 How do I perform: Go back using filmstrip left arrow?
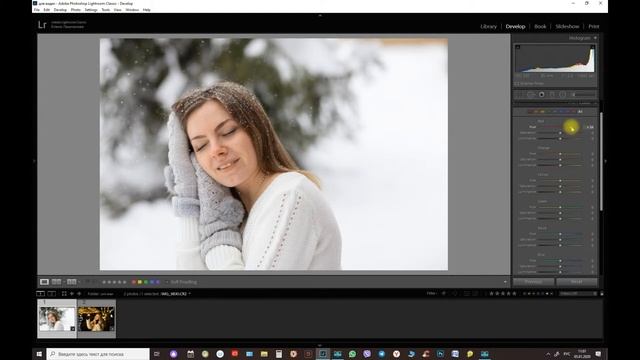72,293
